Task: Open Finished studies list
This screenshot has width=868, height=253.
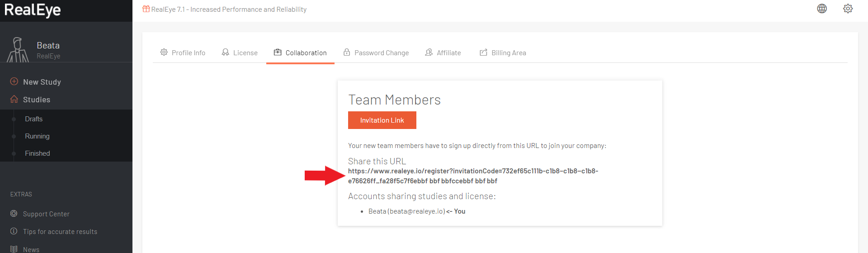Action: [x=38, y=153]
